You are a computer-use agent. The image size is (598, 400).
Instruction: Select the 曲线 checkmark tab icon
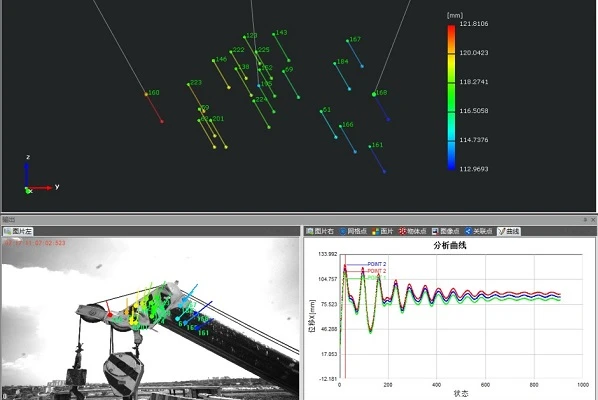[502, 231]
